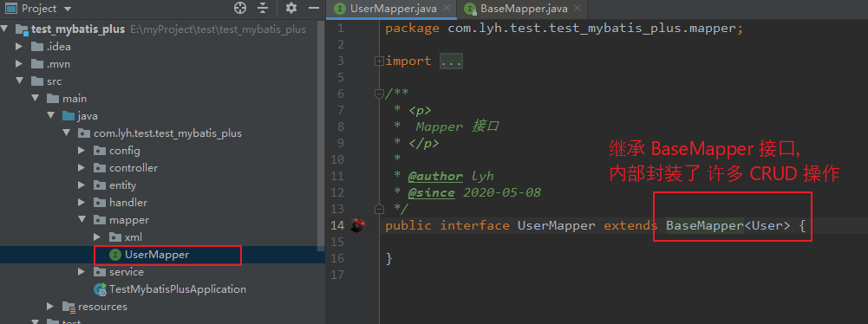Select the resources folder row
The image size is (868, 324).
[x=161, y=307]
